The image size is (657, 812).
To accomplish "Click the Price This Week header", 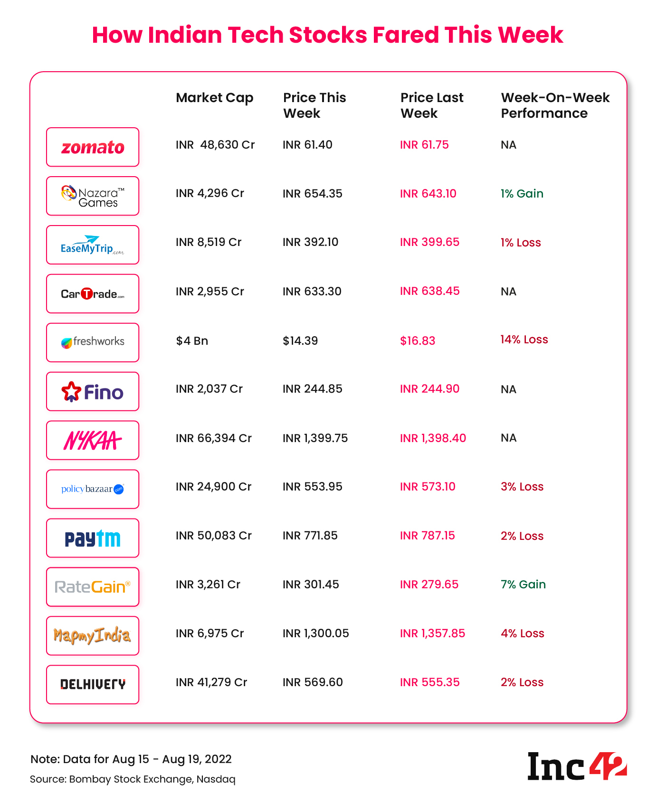I will [314, 105].
